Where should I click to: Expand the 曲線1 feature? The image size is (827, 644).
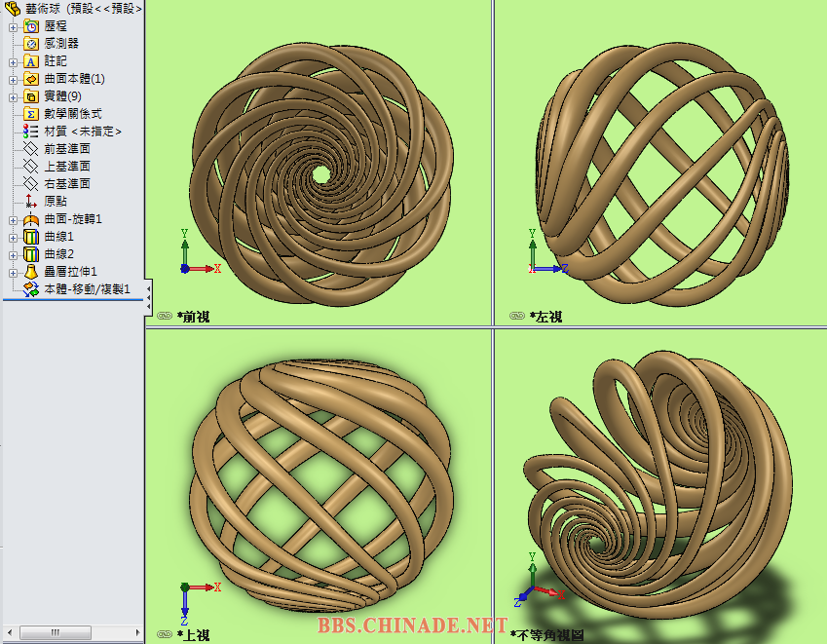coord(14,238)
